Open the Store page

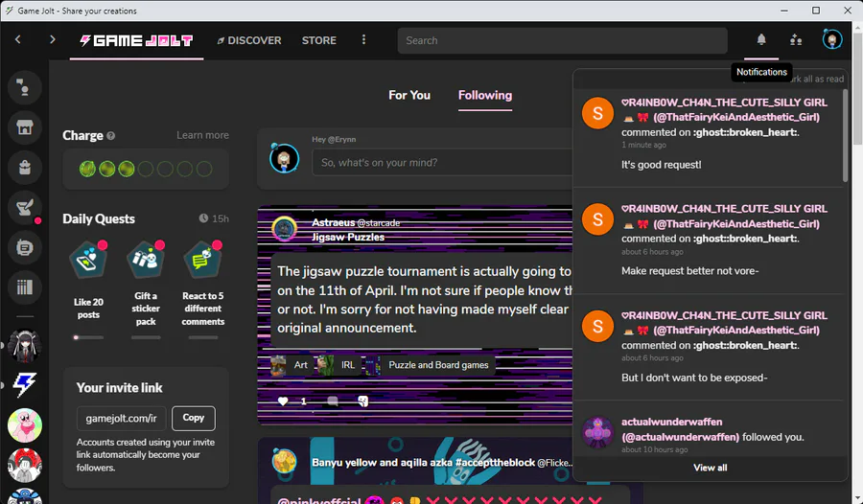pyautogui.click(x=318, y=40)
